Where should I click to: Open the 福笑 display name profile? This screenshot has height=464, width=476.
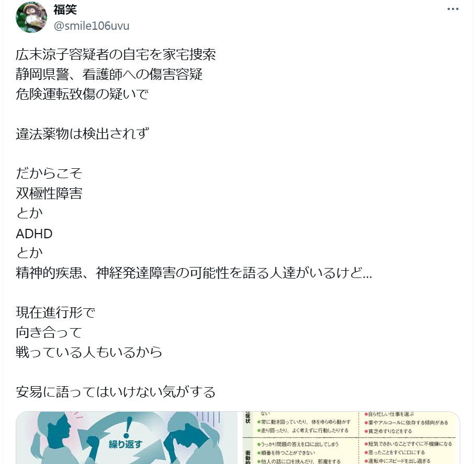[x=65, y=10]
